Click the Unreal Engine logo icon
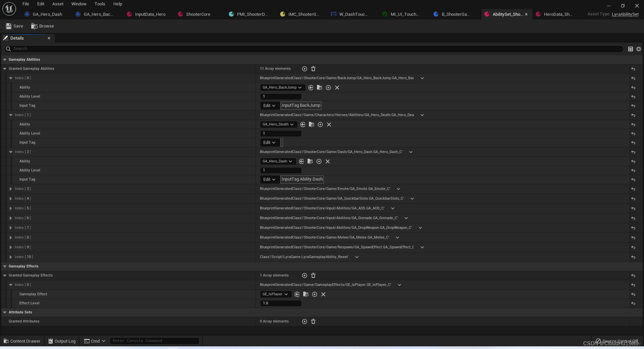The image size is (644, 349). tap(9, 9)
